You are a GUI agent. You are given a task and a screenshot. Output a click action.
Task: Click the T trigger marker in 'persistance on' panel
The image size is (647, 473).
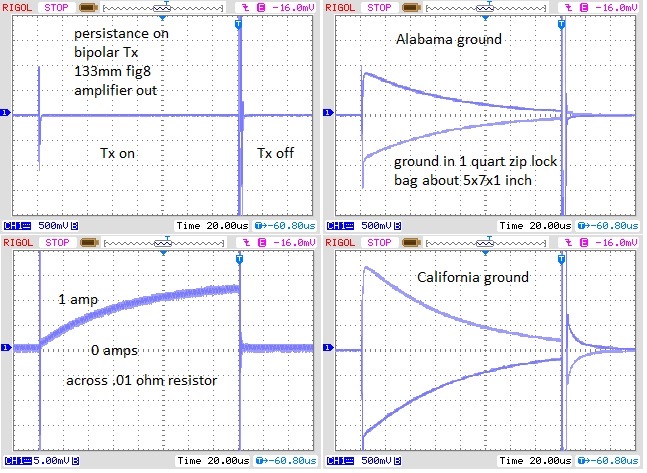coord(238,24)
